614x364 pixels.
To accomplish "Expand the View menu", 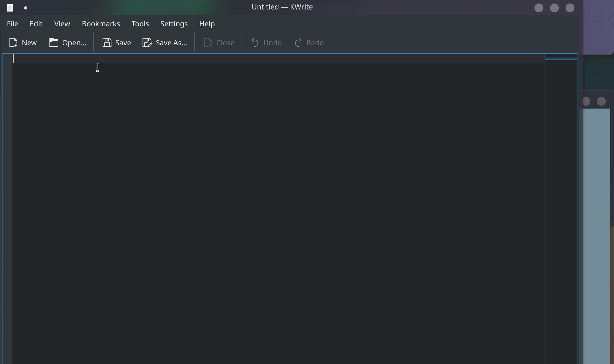I will coord(62,24).
